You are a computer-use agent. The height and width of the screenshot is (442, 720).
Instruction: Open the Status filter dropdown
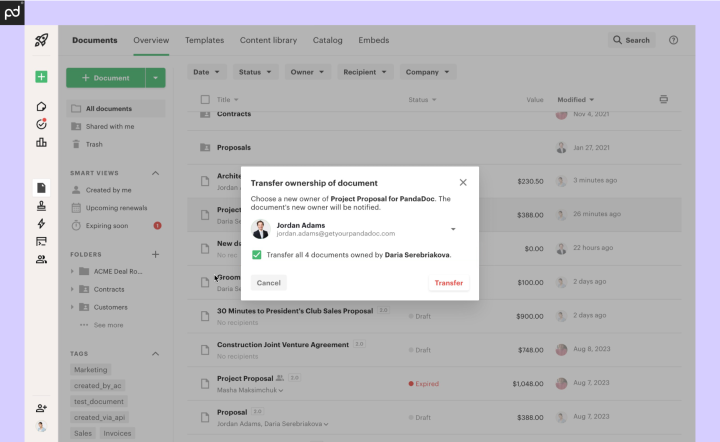tap(256, 72)
